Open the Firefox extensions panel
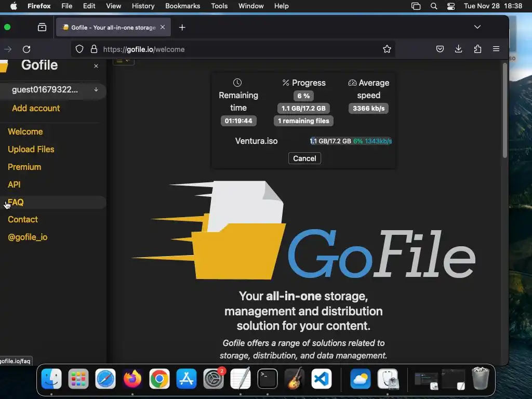 (477, 49)
